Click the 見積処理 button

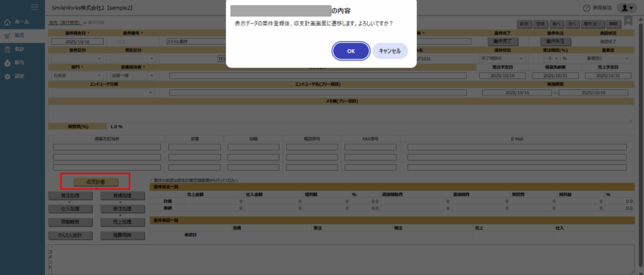click(123, 196)
